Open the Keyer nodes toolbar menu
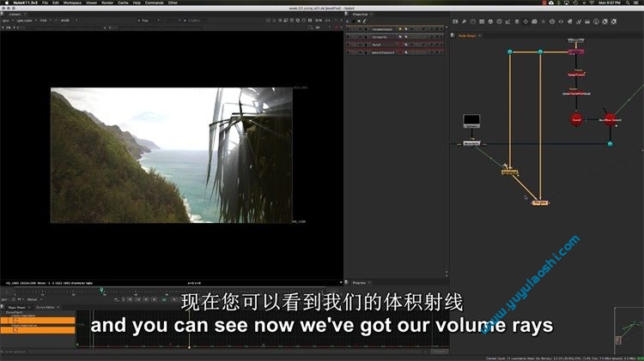 (x=508, y=21)
